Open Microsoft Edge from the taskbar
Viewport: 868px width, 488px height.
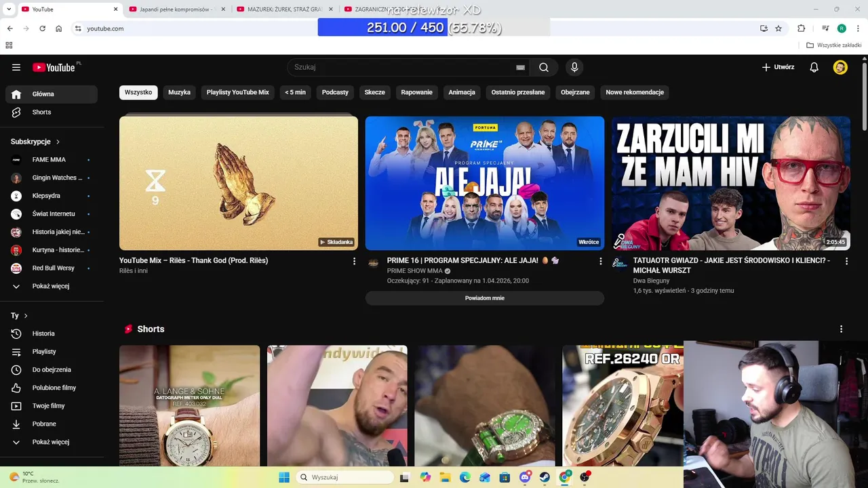tap(465, 477)
